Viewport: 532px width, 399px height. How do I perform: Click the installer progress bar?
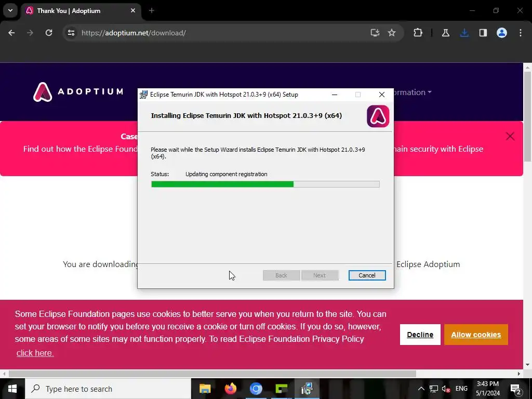click(265, 184)
